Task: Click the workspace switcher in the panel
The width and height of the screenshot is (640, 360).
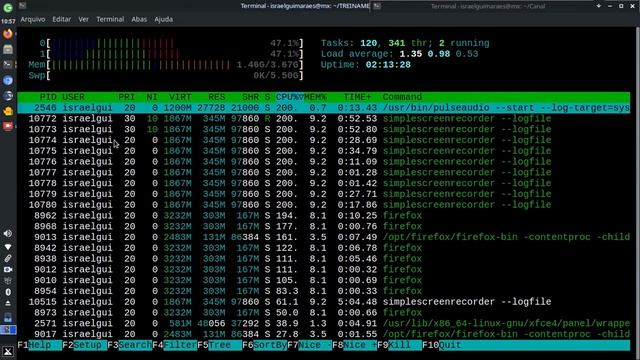Action: [x=8, y=329]
